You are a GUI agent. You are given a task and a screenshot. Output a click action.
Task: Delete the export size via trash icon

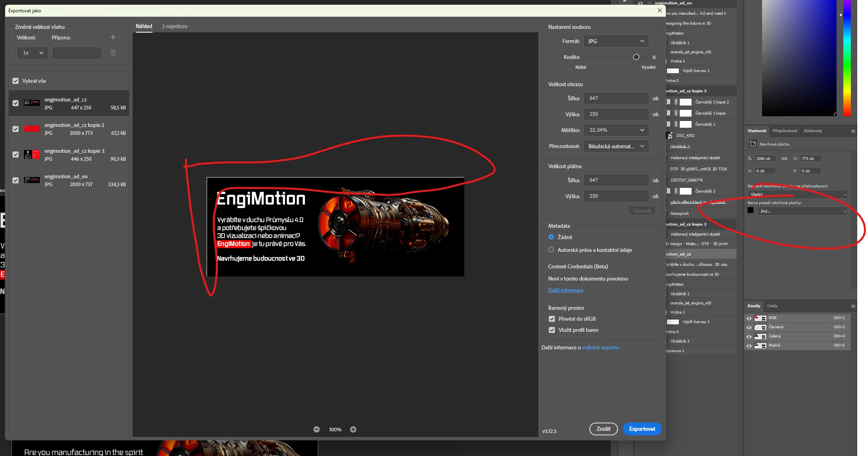[113, 53]
